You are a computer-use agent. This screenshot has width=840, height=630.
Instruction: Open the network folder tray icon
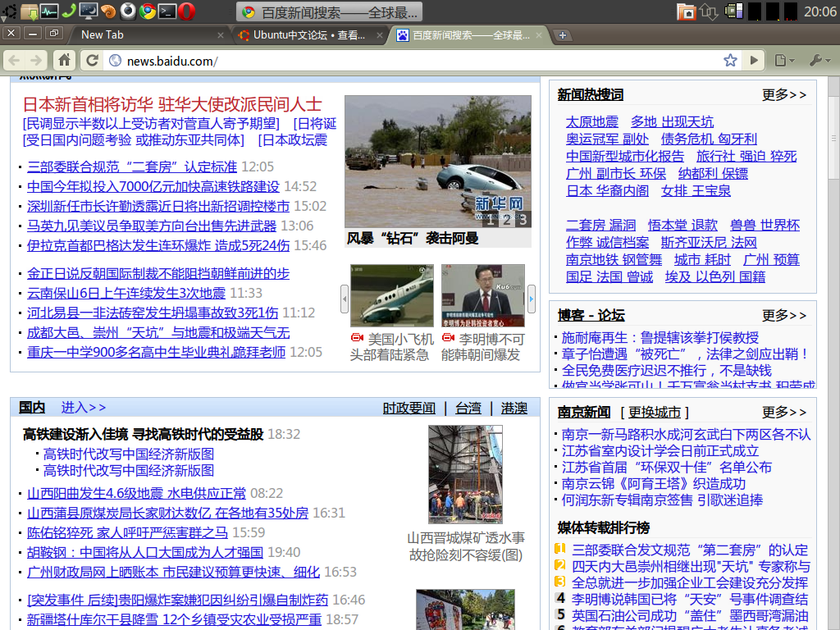click(x=687, y=11)
